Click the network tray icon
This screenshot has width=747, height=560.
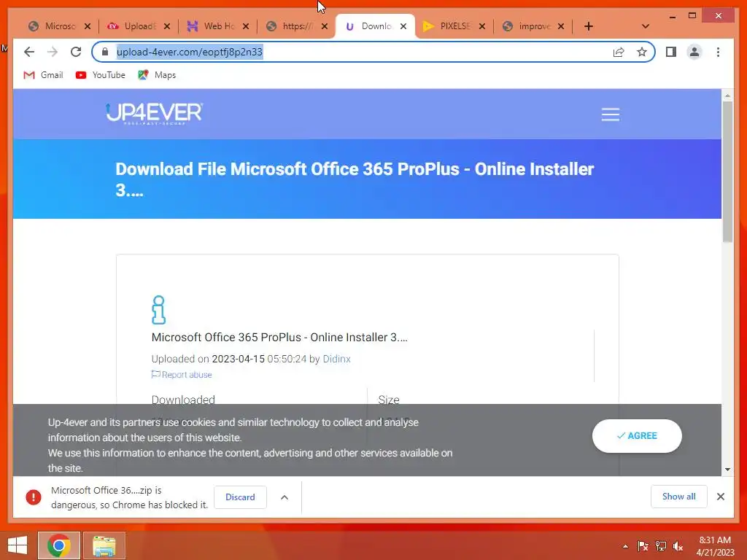coord(661,546)
